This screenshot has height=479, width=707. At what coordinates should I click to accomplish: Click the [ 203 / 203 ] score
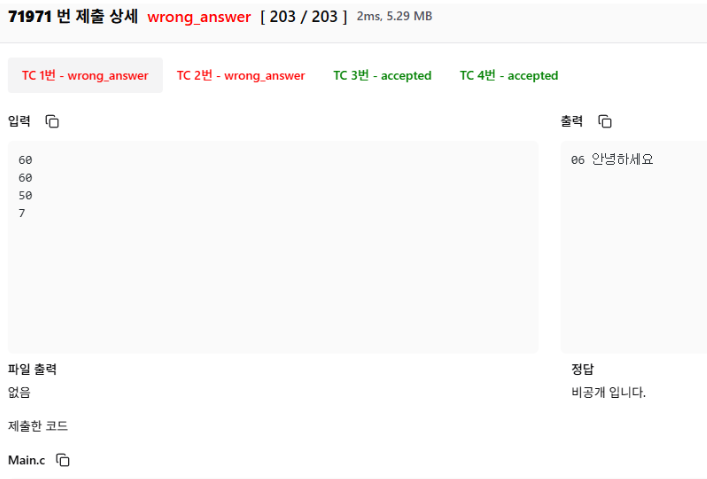click(x=303, y=17)
